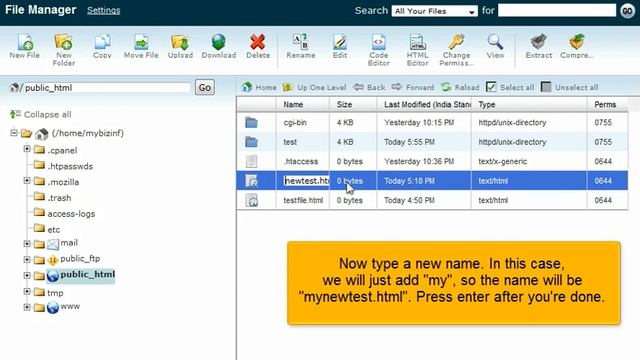This screenshot has height=360, width=640.
Task: Click the search text field
Action: [557, 11]
